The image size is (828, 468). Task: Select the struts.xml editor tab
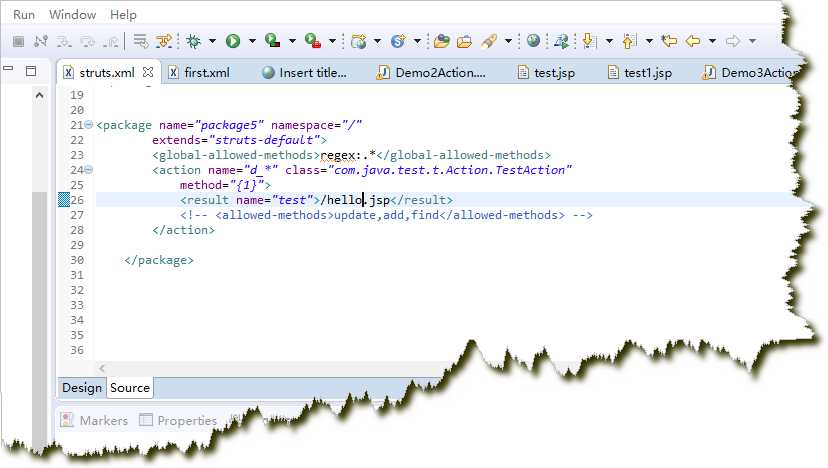point(107,72)
